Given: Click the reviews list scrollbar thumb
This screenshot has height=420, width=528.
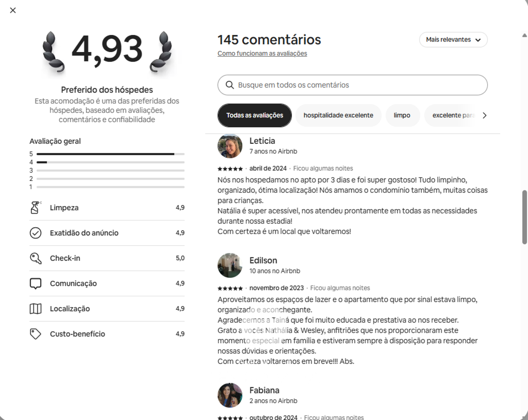Looking at the screenshot, I should [524, 217].
